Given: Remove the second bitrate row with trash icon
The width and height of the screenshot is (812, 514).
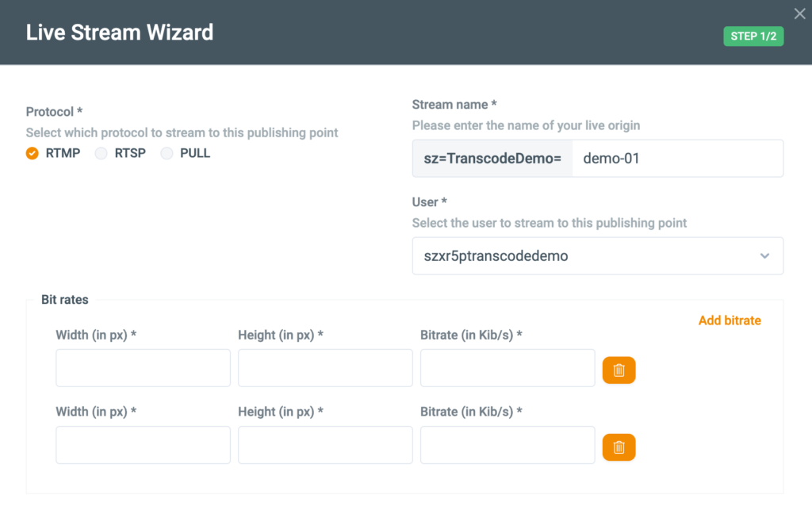Looking at the screenshot, I should pos(619,446).
